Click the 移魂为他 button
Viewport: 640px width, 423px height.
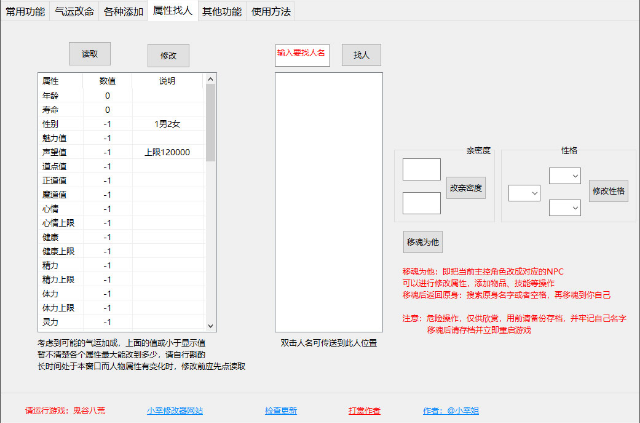pyautogui.click(x=423, y=242)
